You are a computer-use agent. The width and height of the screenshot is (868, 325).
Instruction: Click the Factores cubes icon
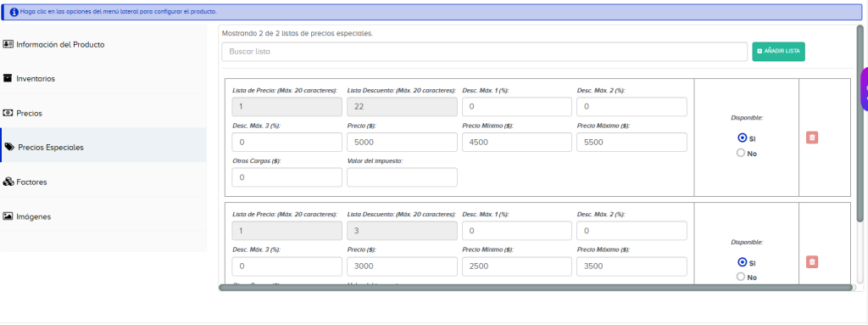click(x=8, y=182)
